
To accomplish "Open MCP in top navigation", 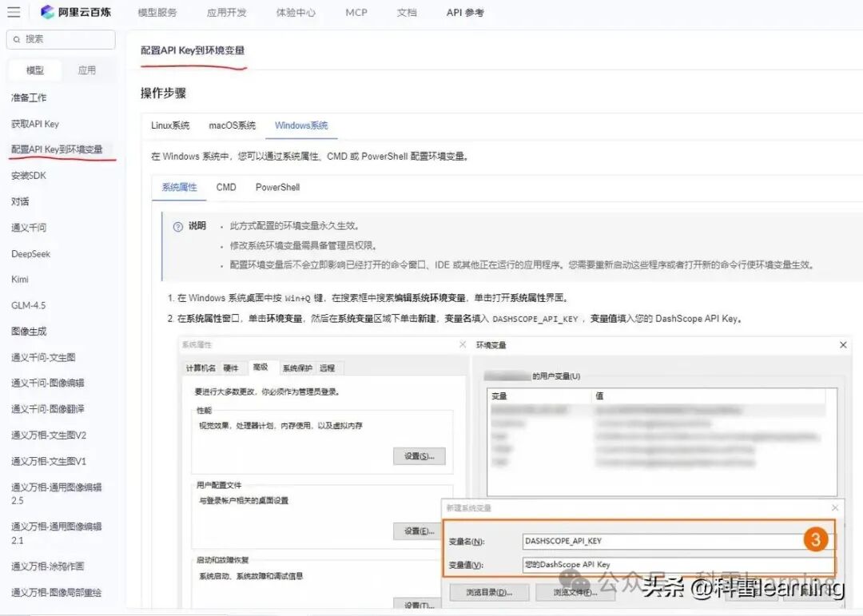I will click(356, 12).
